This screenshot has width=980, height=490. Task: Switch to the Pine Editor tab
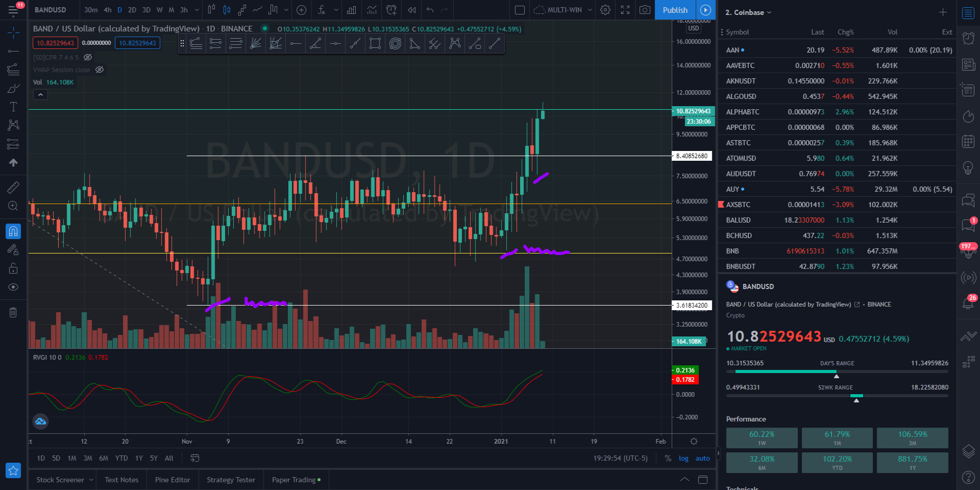[173, 480]
